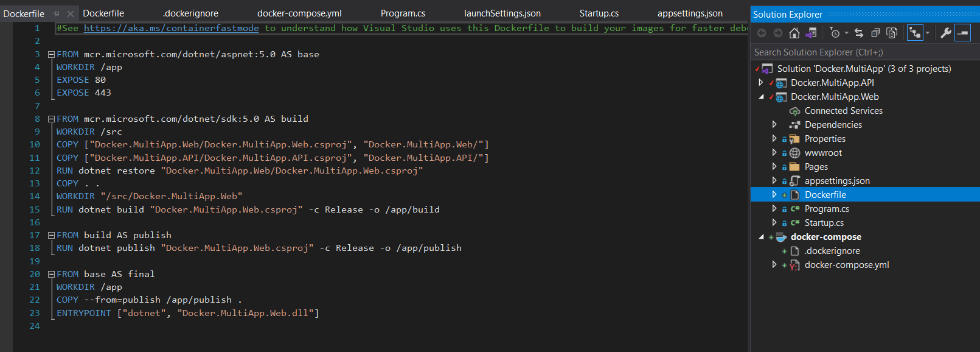The width and height of the screenshot is (980, 352).
Task: Open the Pending Changes Filter dropdown arrow
Action: [x=846, y=33]
